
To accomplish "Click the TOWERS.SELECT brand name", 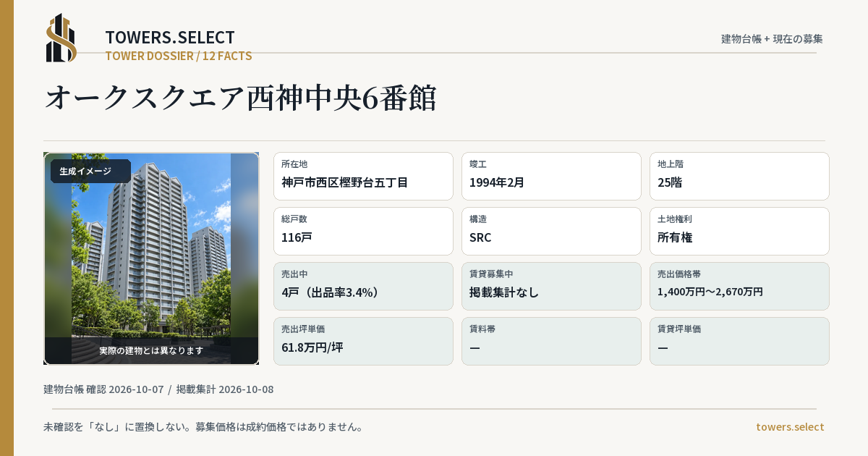I will (170, 38).
